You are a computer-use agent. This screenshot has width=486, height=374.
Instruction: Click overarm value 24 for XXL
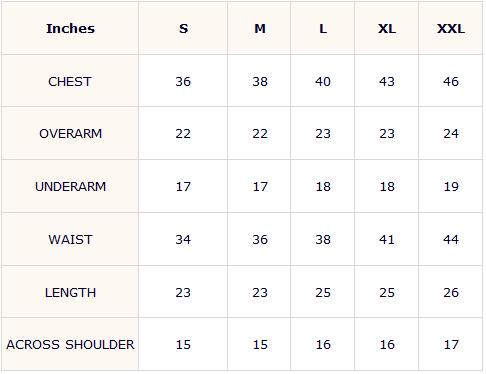click(x=451, y=134)
